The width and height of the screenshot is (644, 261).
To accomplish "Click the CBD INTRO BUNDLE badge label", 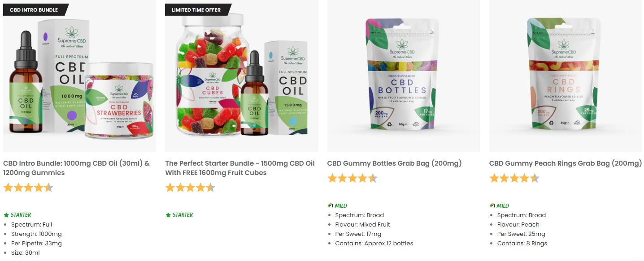I will (x=34, y=10).
